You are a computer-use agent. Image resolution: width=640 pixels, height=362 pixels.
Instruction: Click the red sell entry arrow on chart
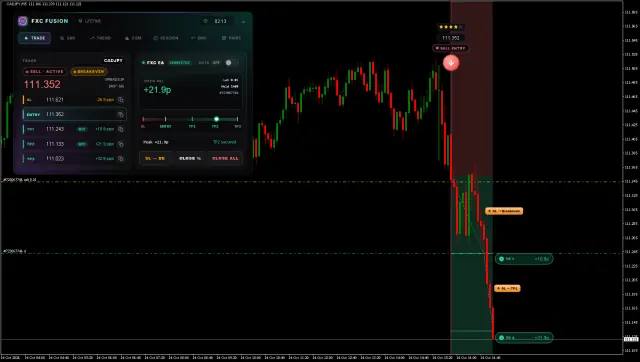point(451,63)
